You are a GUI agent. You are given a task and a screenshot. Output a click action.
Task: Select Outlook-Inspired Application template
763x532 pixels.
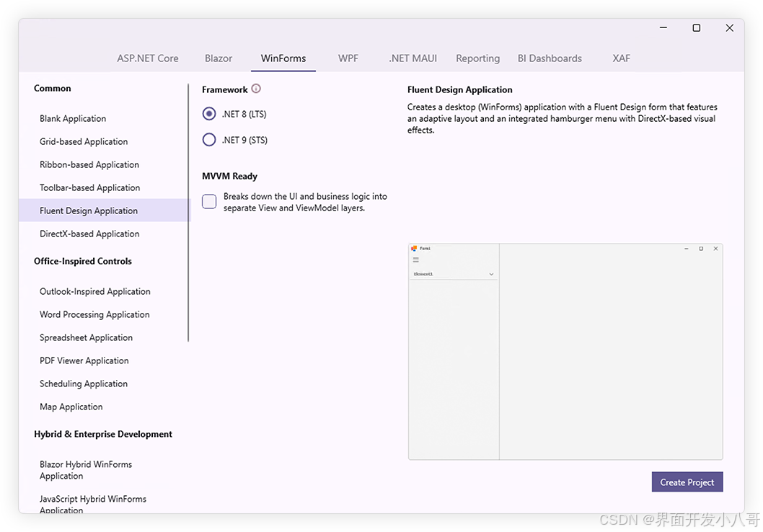click(x=105, y=291)
